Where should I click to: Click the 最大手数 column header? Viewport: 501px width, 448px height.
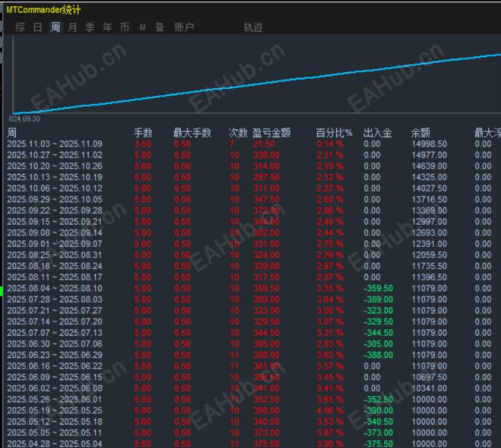(x=192, y=133)
